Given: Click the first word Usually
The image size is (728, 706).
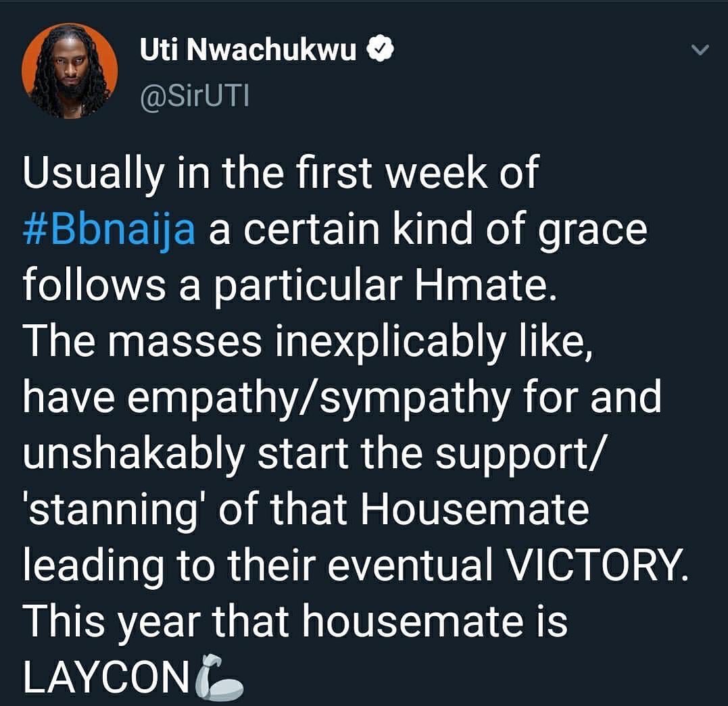Looking at the screenshot, I should pos(93,174).
